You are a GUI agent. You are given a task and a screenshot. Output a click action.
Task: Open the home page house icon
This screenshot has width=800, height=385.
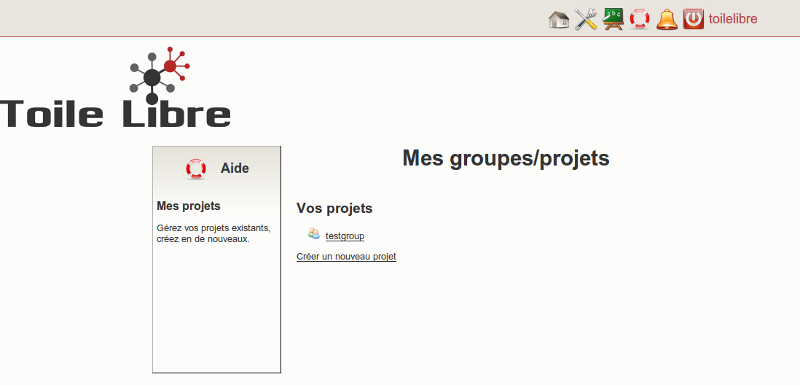click(x=559, y=19)
